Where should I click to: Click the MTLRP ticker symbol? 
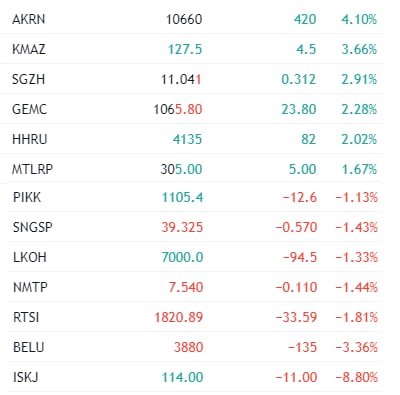click(x=32, y=169)
